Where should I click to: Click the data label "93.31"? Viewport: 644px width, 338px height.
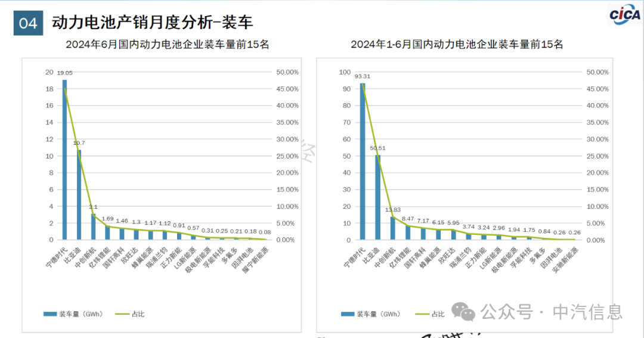point(363,76)
